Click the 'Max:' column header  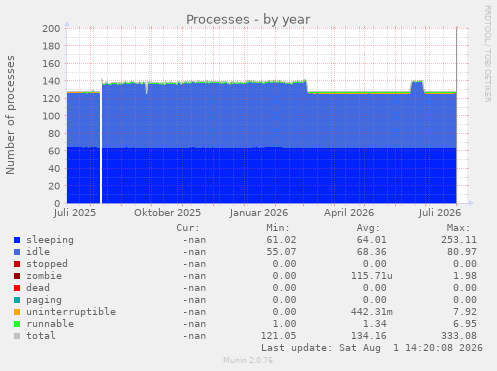click(x=459, y=228)
